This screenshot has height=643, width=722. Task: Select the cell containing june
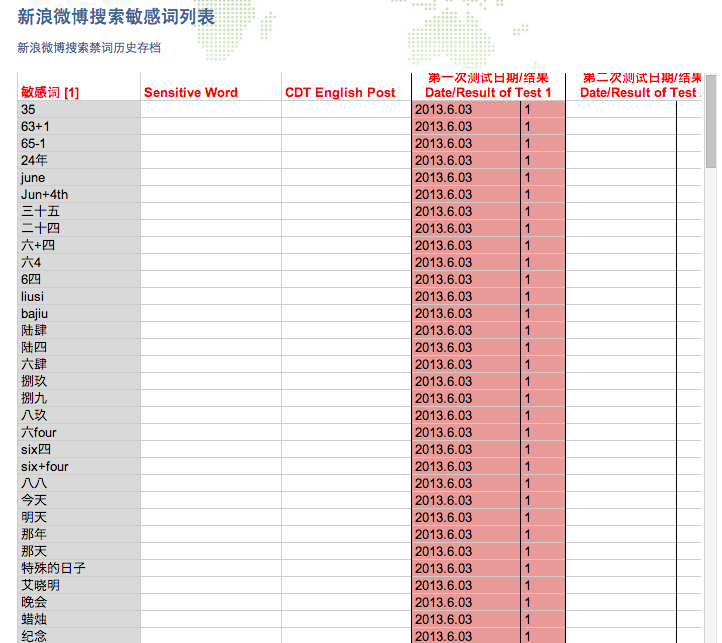coord(79,178)
